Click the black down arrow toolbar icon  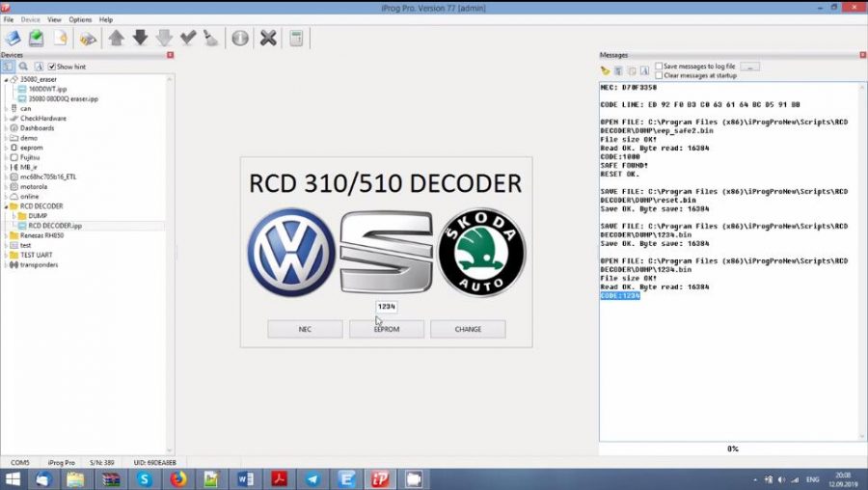[x=141, y=38]
